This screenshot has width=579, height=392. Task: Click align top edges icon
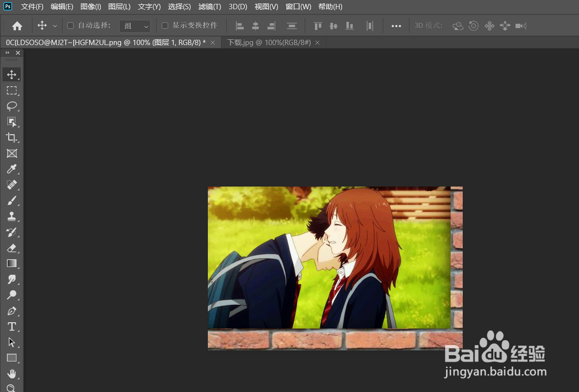318,26
